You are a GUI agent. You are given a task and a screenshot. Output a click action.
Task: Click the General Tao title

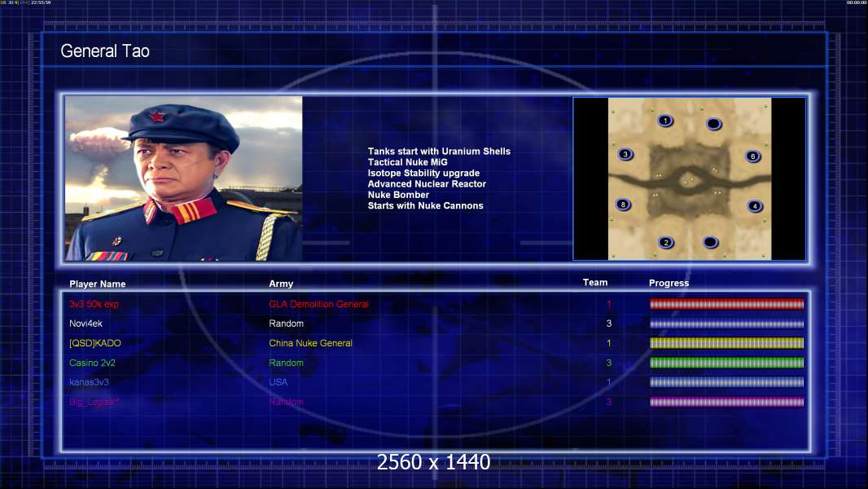(x=105, y=51)
